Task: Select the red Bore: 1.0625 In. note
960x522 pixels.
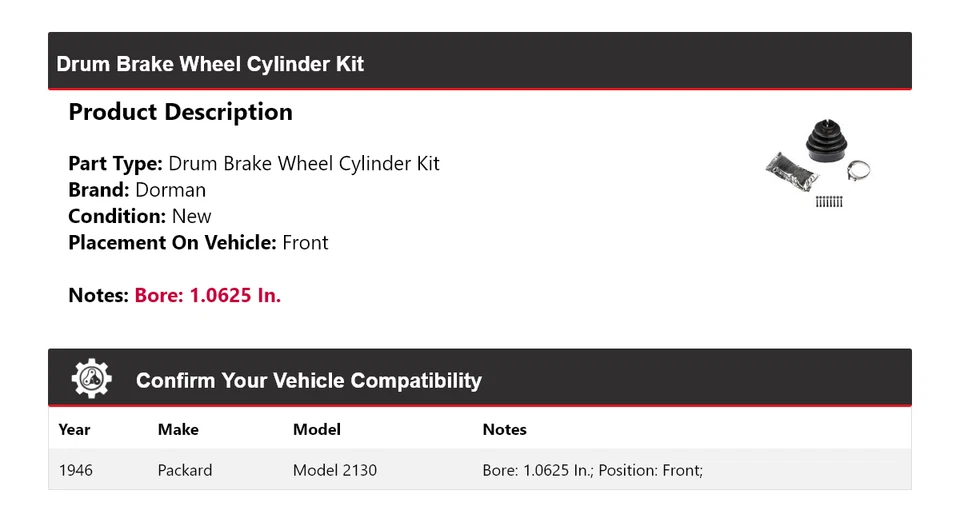Action: [x=208, y=295]
